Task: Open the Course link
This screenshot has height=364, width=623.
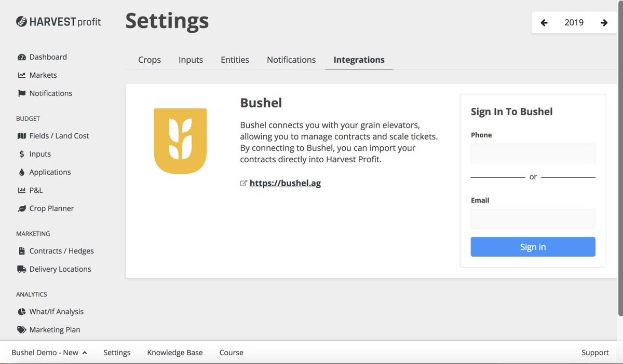Action: (x=231, y=353)
